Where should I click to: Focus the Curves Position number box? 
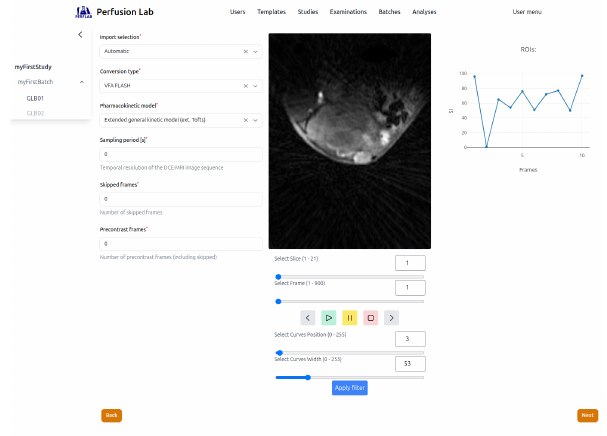tap(410, 339)
